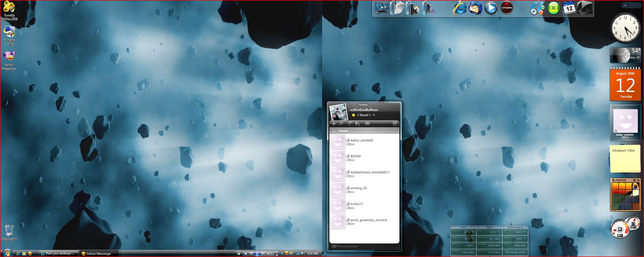Viewport: 644px width, 257px height.
Task: Open the 54° weather gadget
Action: coord(625,55)
